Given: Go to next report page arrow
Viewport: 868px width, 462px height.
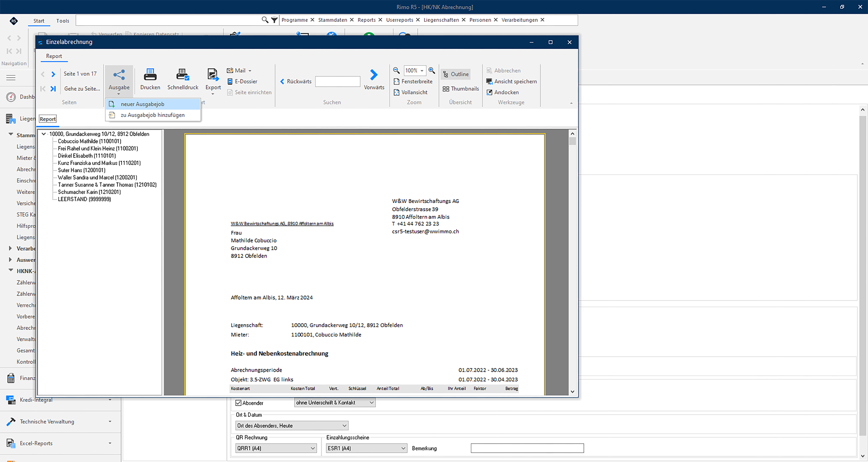Looking at the screenshot, I should click(53, 74).
